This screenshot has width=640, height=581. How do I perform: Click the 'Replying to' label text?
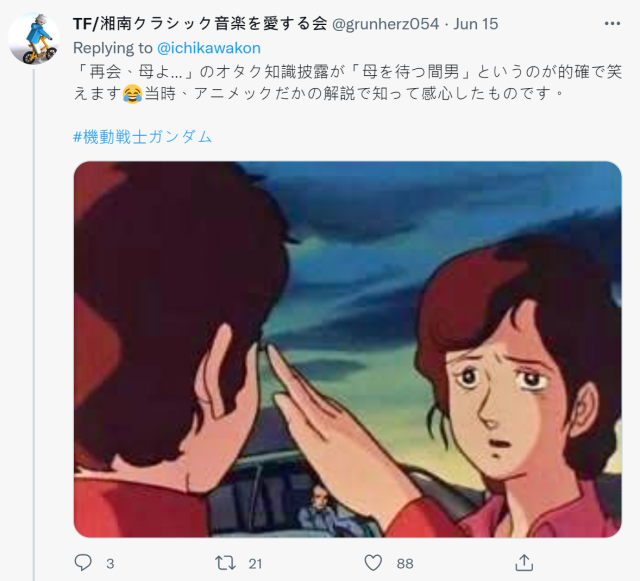pos(113,48)
